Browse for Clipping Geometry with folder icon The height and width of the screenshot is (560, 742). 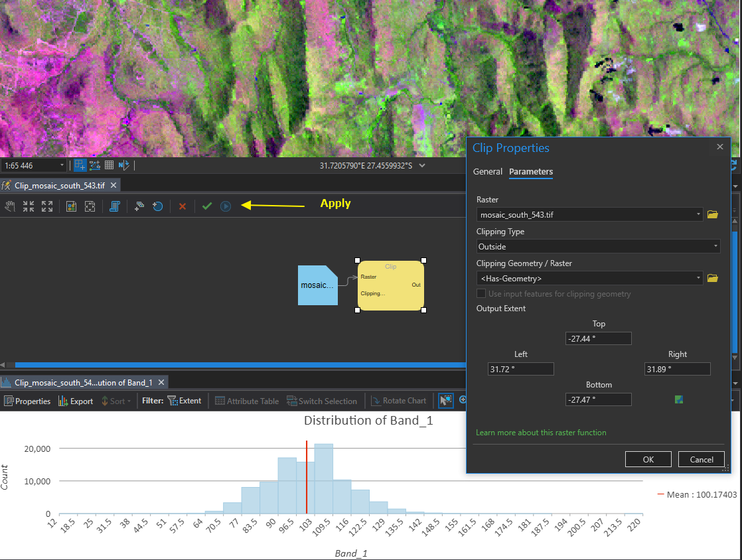click(x=713, y=278)
